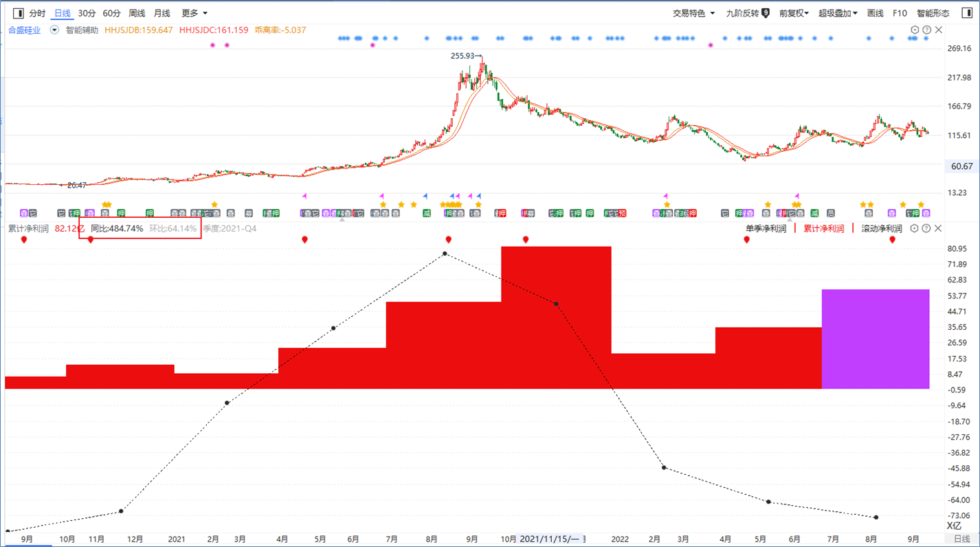Activate the 画线 drawing tool

tap(875, 13)
